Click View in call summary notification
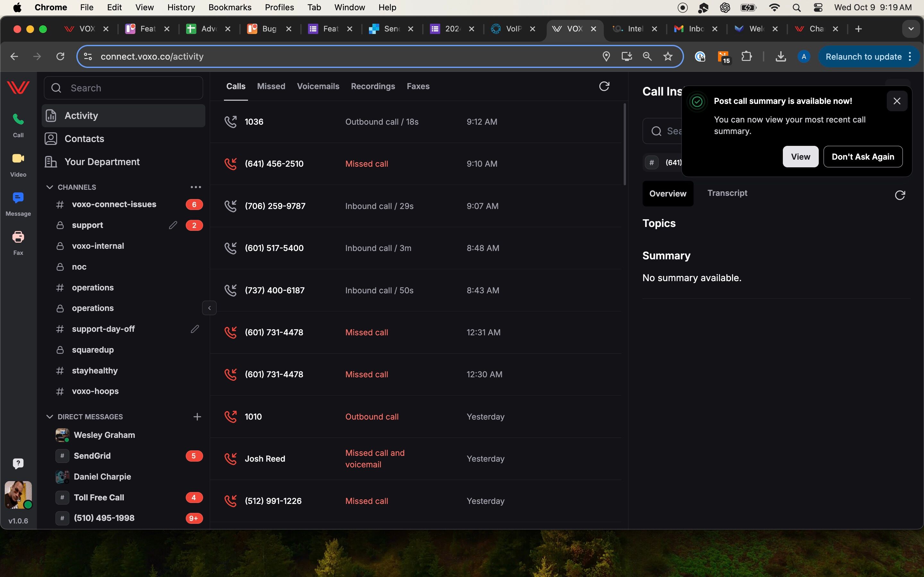The width and height of the screenshot is (924, 577). pos(800,156)
